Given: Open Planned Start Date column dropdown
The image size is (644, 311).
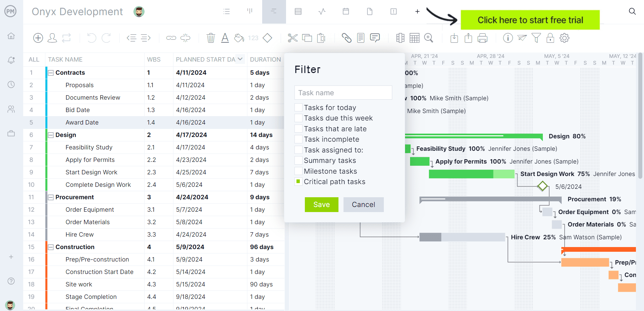Looking at the screenshot, I should point(240,59).
